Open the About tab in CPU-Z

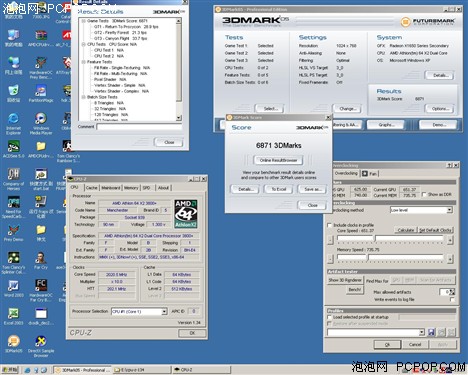point(163,188)
